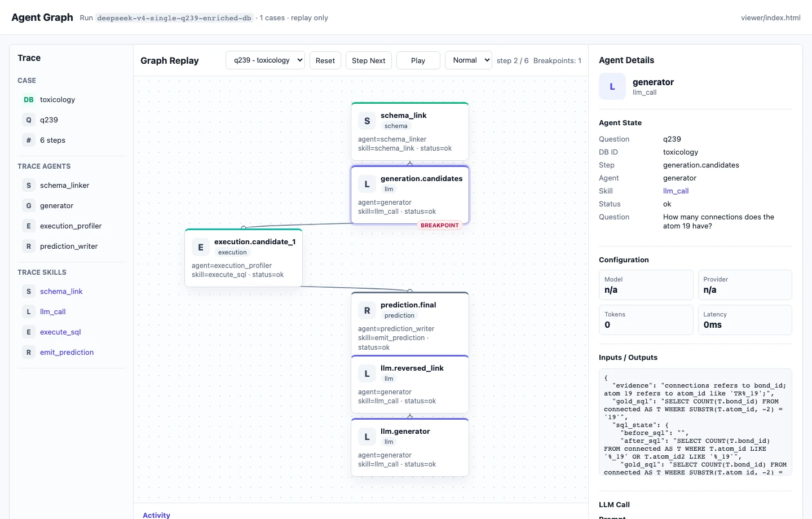Viewport: 812px width, 519px height.
Task: Click the E icon on execution.candidate_1 node
Action: 201,247
